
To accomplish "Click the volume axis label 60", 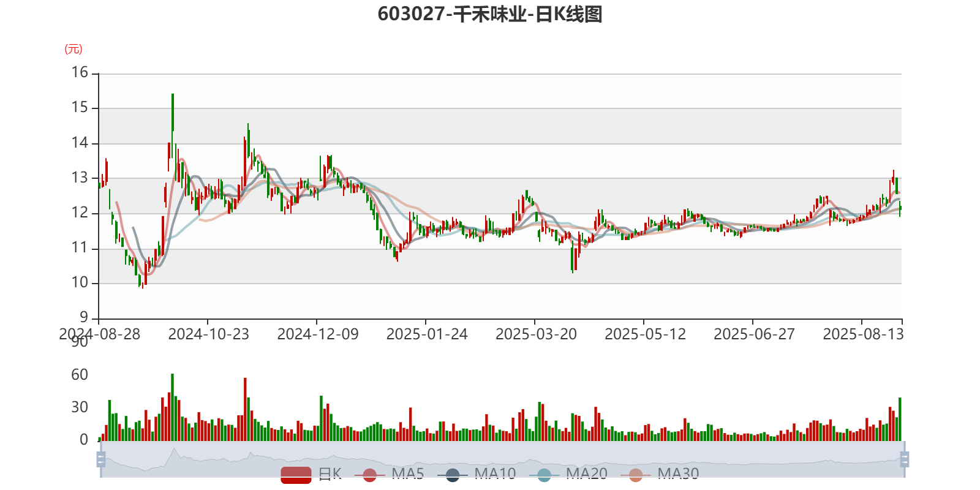I will [80, 374].
